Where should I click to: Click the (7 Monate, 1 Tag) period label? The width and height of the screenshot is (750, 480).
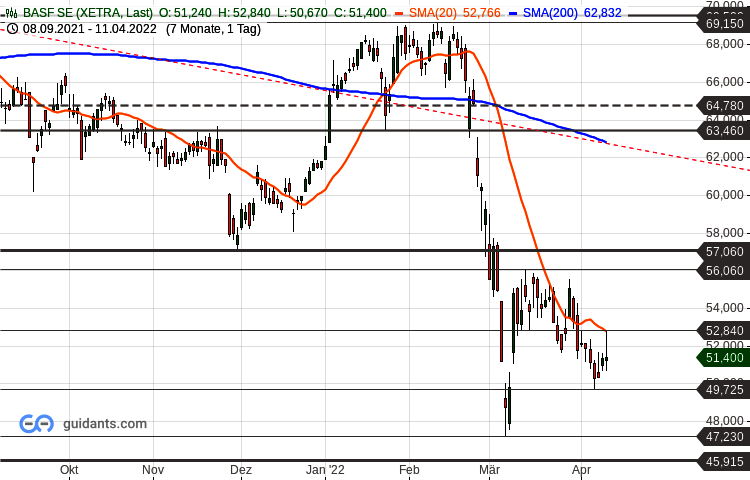tap(213, 29)
